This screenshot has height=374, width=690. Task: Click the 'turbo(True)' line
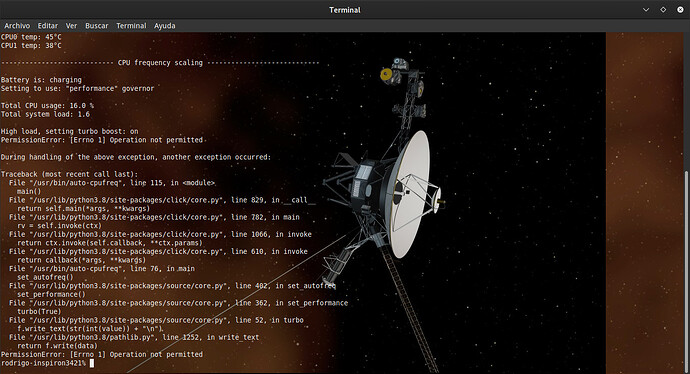39,312
